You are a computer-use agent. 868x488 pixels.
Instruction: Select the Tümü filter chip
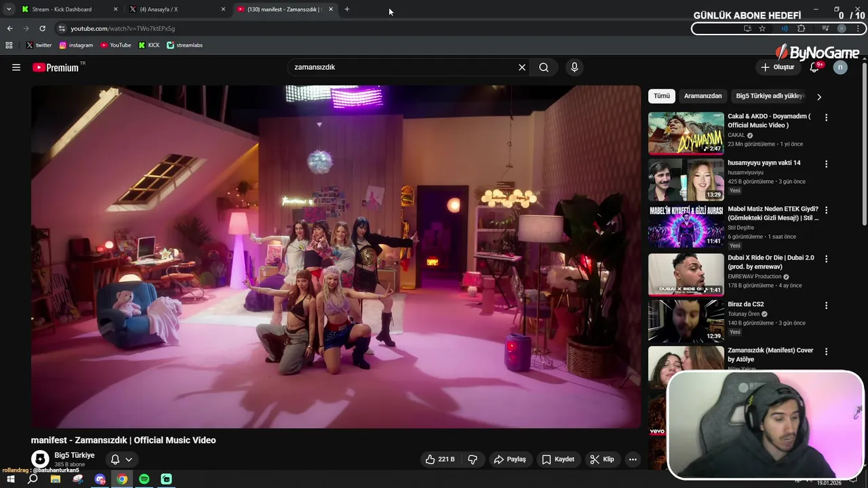(x=662, y=96)
